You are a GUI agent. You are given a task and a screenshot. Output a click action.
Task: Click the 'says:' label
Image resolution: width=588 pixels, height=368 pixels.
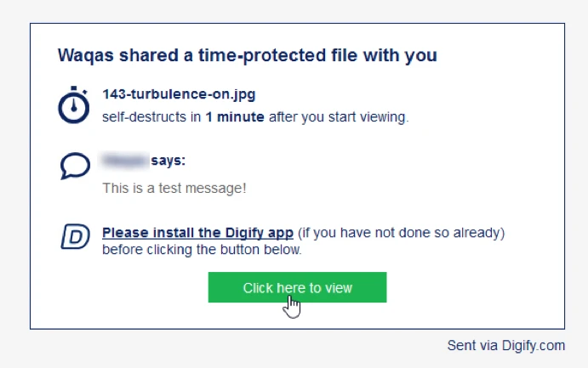[x=168, y=160]
